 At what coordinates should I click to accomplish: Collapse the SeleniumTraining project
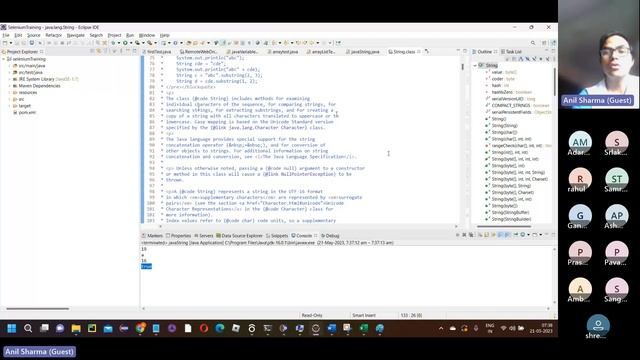click(4, 59)
